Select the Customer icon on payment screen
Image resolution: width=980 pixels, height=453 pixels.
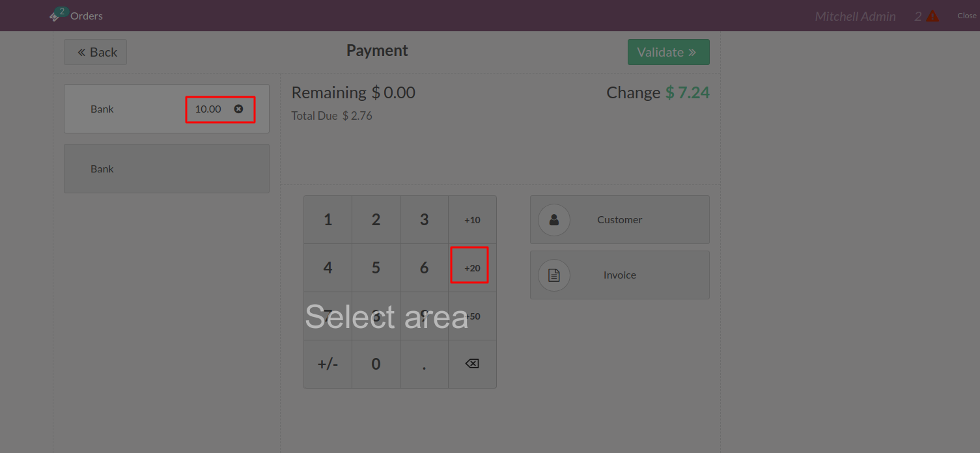point(553,219)
